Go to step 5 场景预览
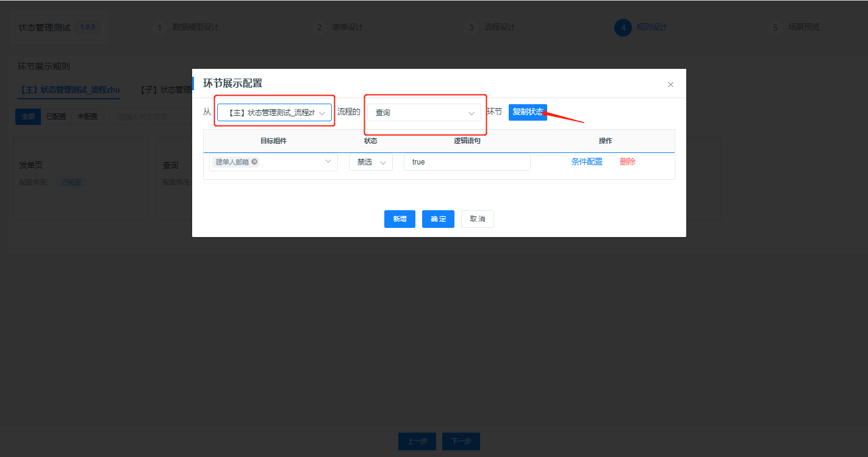 click(794, 27)
